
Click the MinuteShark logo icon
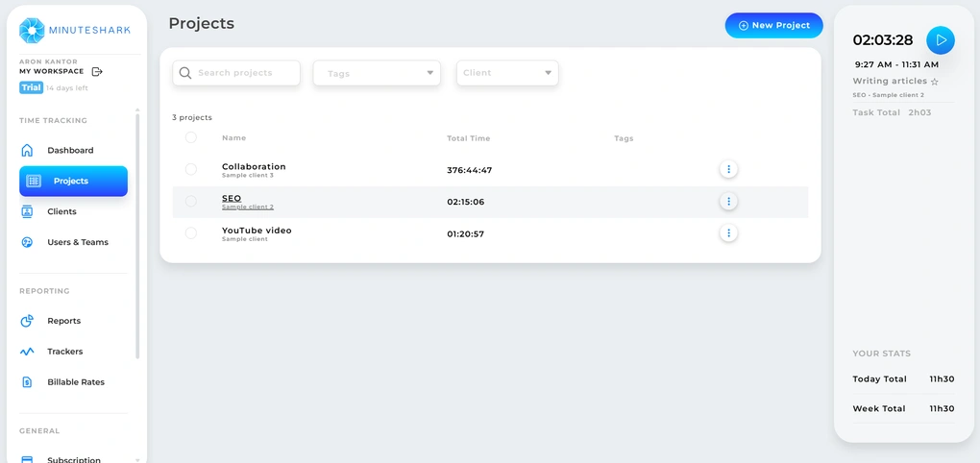32,31
